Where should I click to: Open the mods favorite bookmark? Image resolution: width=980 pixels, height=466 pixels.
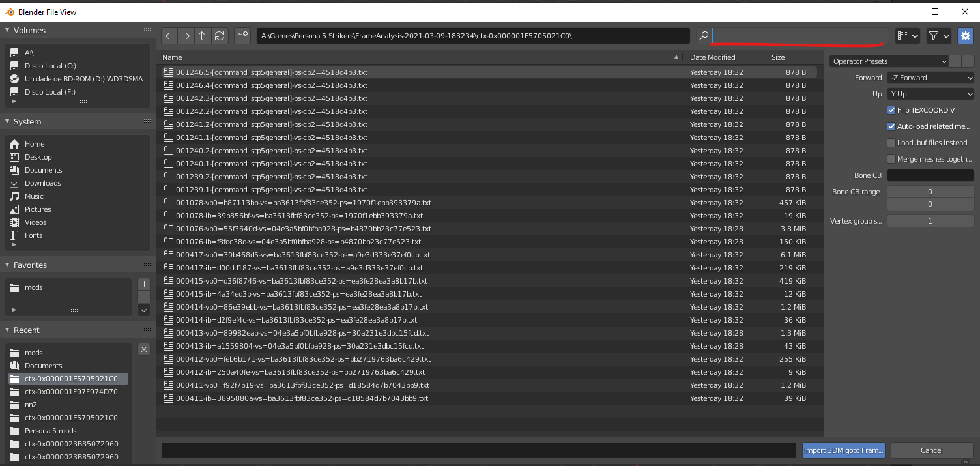(x=68, y=287)
